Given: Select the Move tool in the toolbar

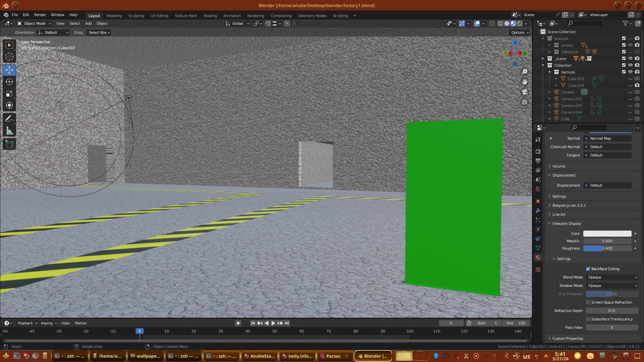Looking at the screenshot, I should (x=9, y=70).
